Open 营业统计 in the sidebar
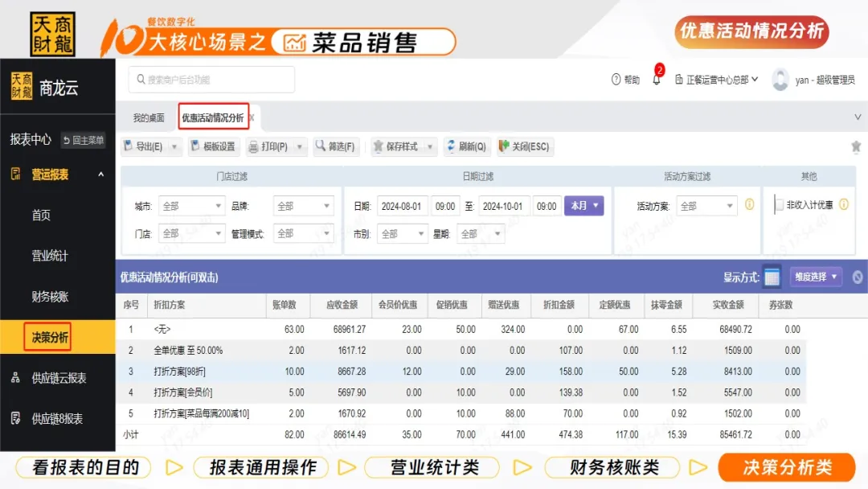The image size is (868, 489). [x=50, y=256]
